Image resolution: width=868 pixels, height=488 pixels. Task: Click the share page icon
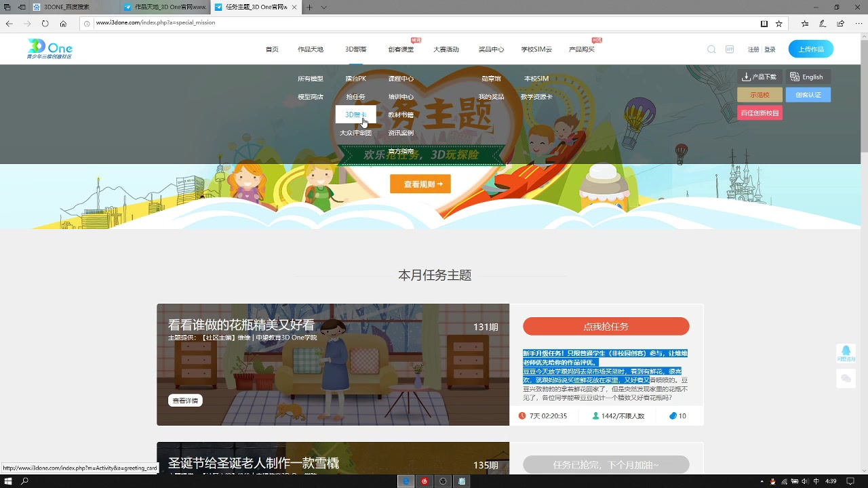pyautogui.click(x=840, y=23)
